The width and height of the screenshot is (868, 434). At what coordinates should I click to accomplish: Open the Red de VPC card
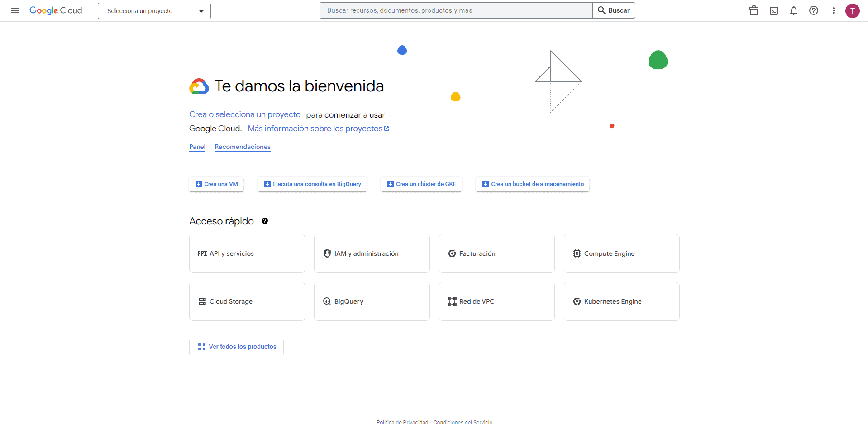[x=497, y=301]
